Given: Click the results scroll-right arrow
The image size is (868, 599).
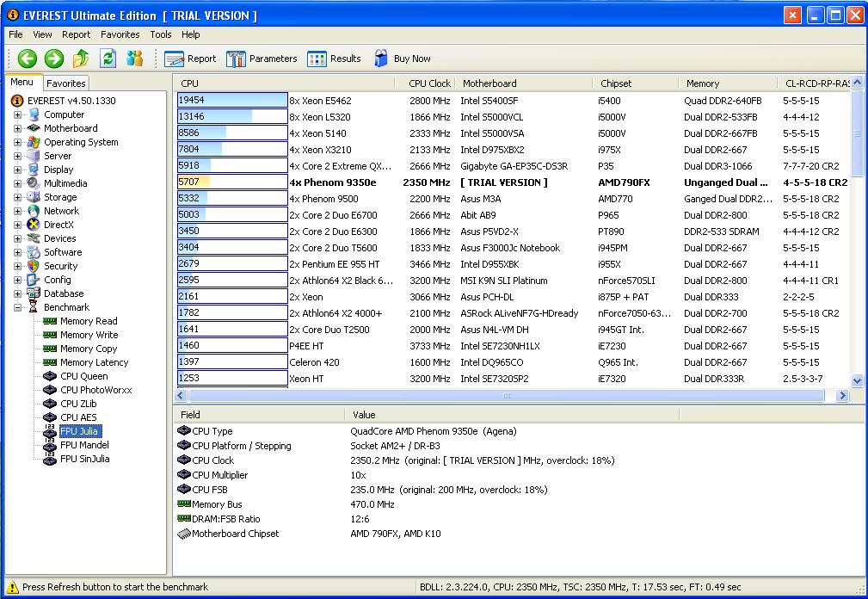Looking at the screenshot, I should click(842, 395).
